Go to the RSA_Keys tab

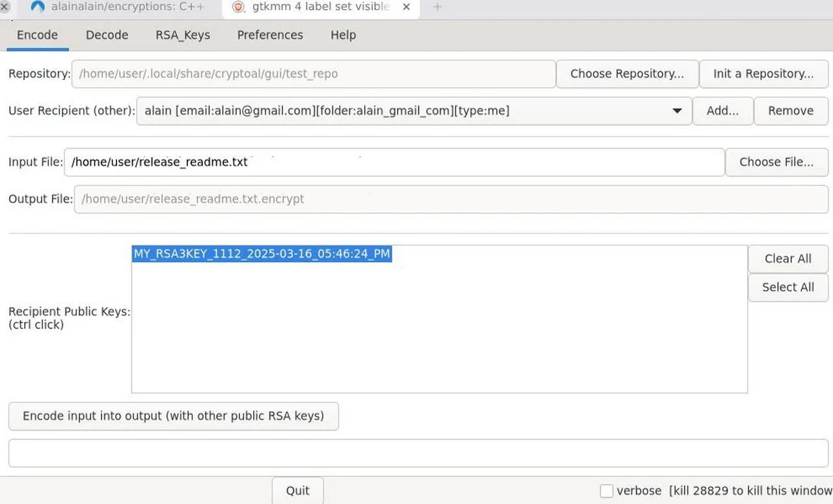[x=183, y=35]
